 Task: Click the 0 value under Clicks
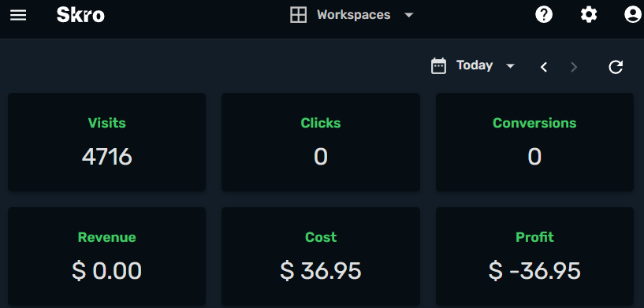point(321,157)
